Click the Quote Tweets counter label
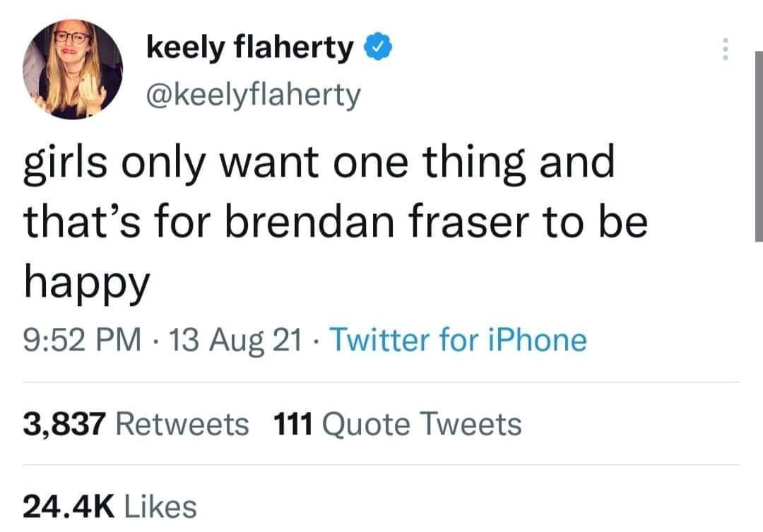This screenshot has width=763, height=532. 424,424
